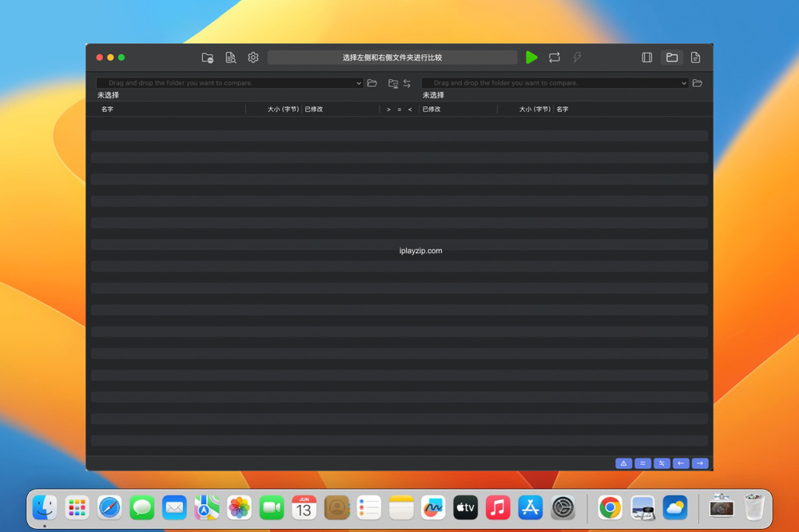Click the lightning bolt quick action icon
The width and height of the screenshot is (799, 532).
(577, 58)
